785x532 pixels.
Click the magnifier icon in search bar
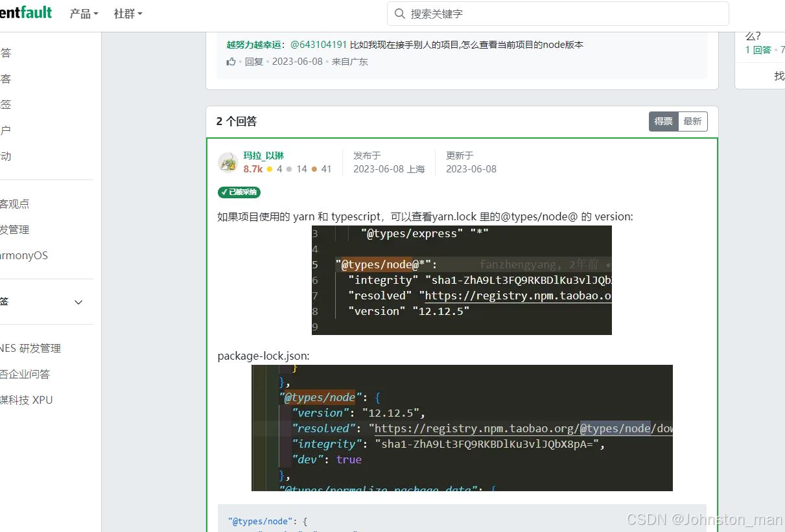click(400, 14)
